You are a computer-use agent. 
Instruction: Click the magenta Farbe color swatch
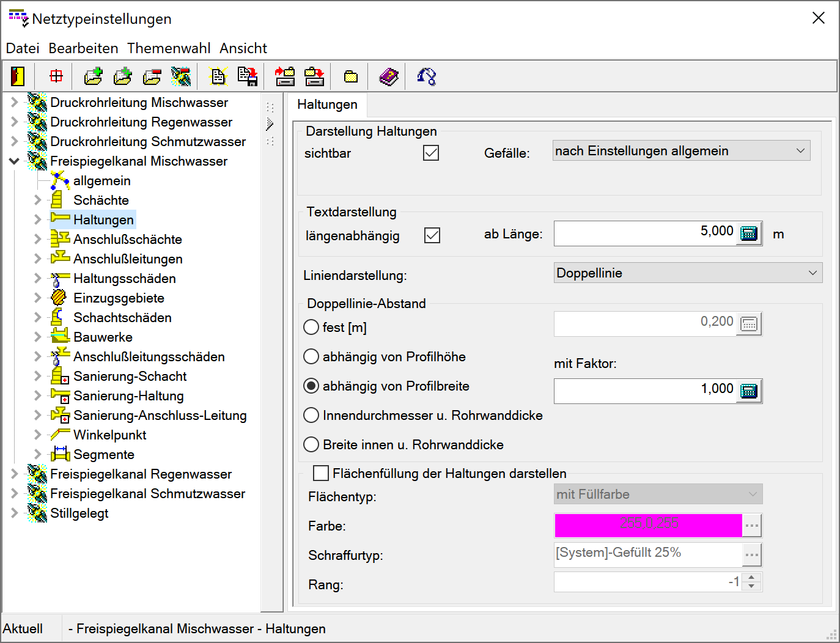[x=648, y=526]
